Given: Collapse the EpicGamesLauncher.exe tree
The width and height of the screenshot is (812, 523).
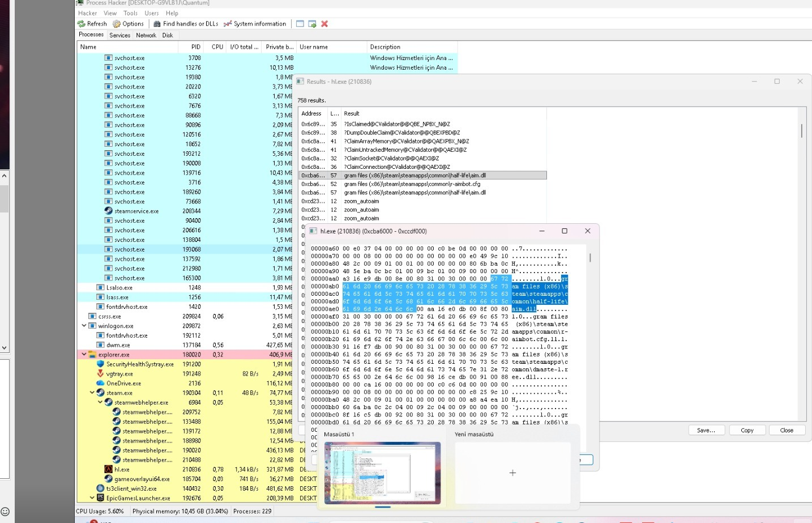Looking at the screenshot, I should click(92, 498).
